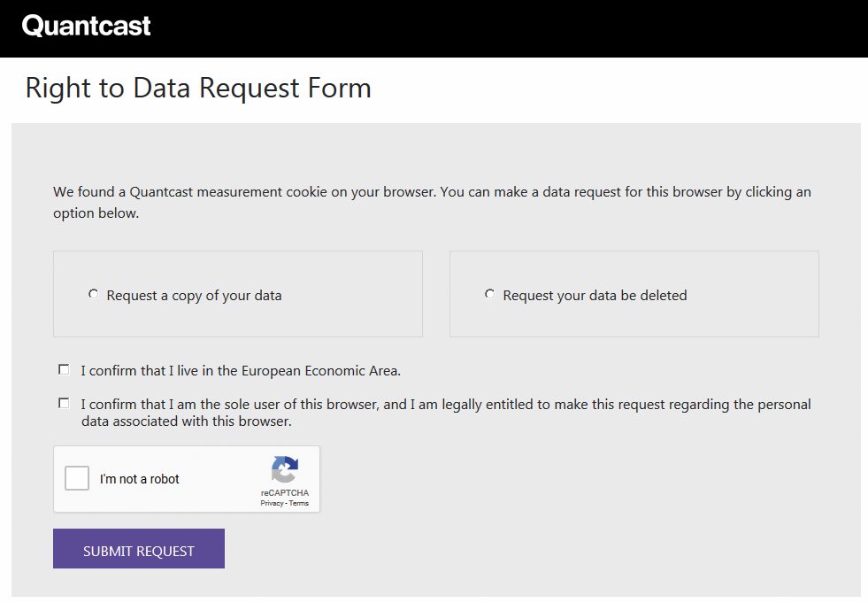
Task: Click the Quantcast logo in header
Action: (86, 26)
